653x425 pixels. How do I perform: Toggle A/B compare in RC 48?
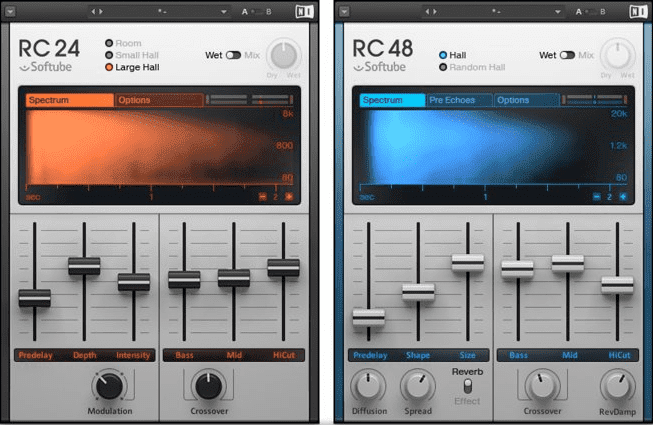591,12
